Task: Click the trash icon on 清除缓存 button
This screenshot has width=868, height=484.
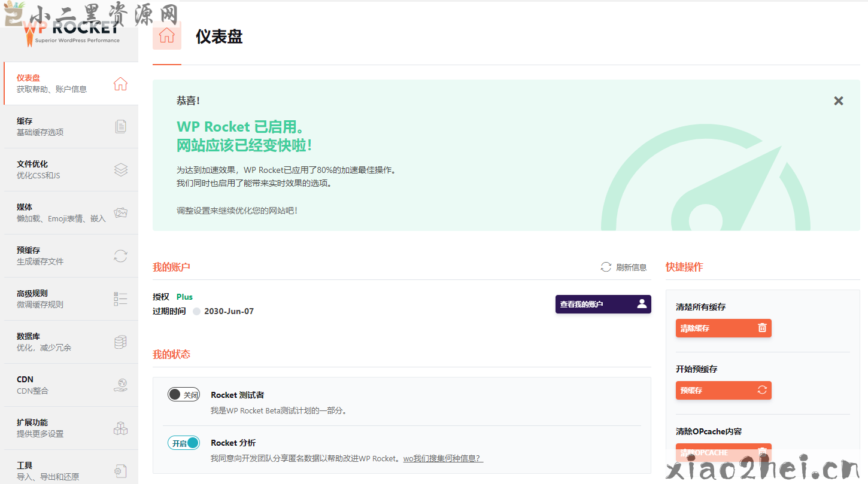Action: tap(762, 328)
